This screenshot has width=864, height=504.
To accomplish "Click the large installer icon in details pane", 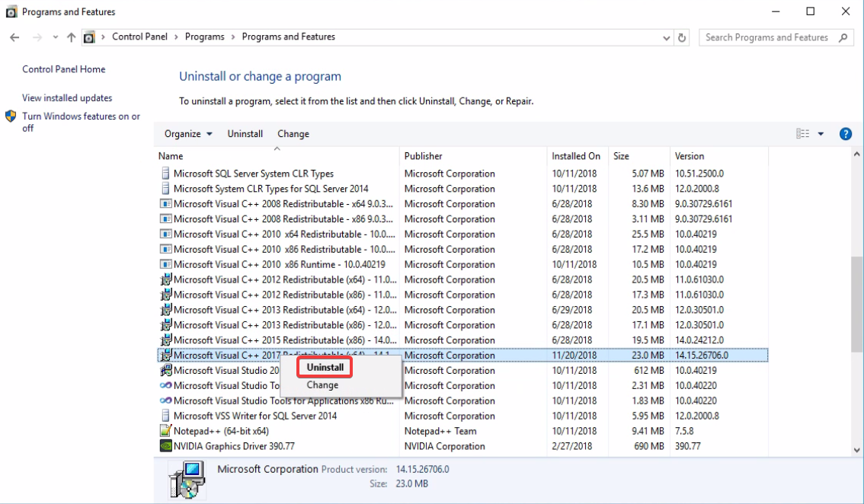I will tap(187, 480).
